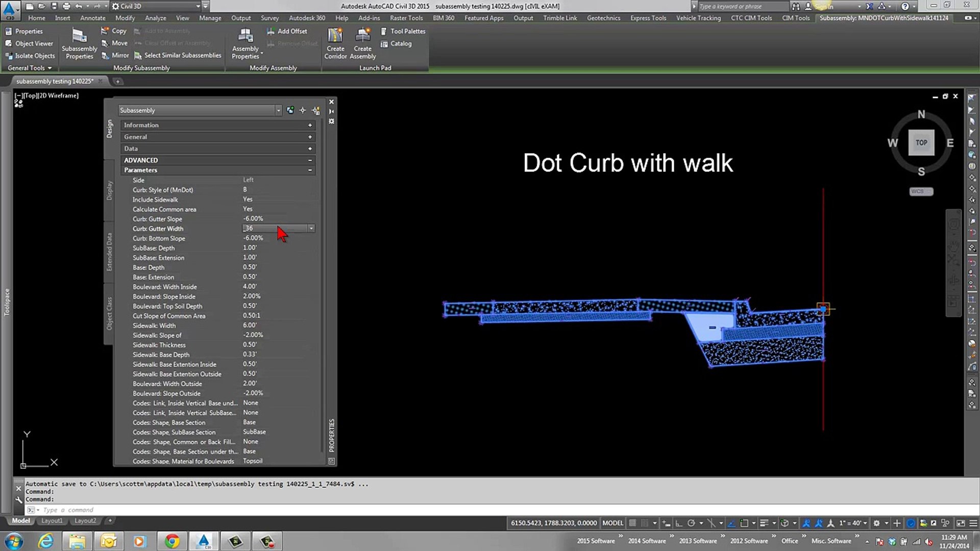Switch to the Layout1 tab
Viewport: 980px width, 551px height.
point(52,521)
